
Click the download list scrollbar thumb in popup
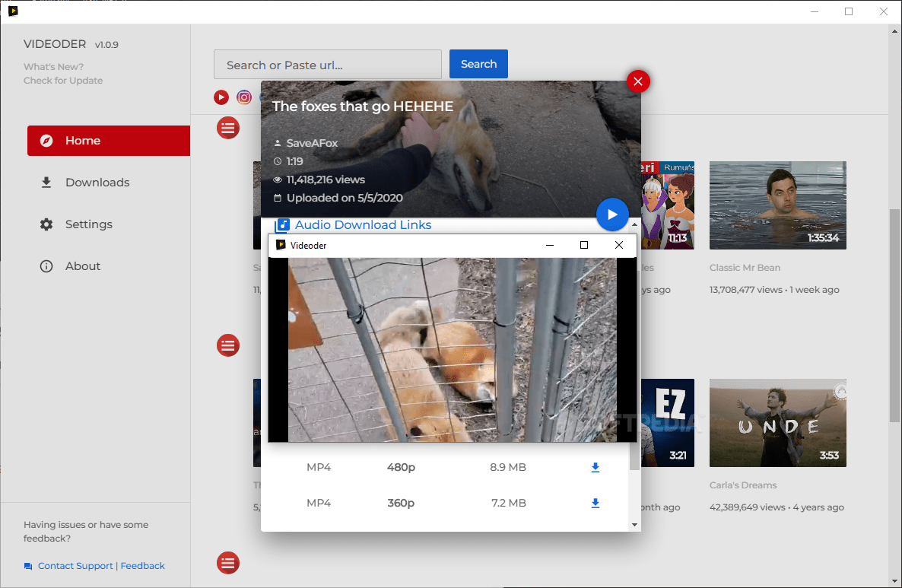(x=634, y=456)
